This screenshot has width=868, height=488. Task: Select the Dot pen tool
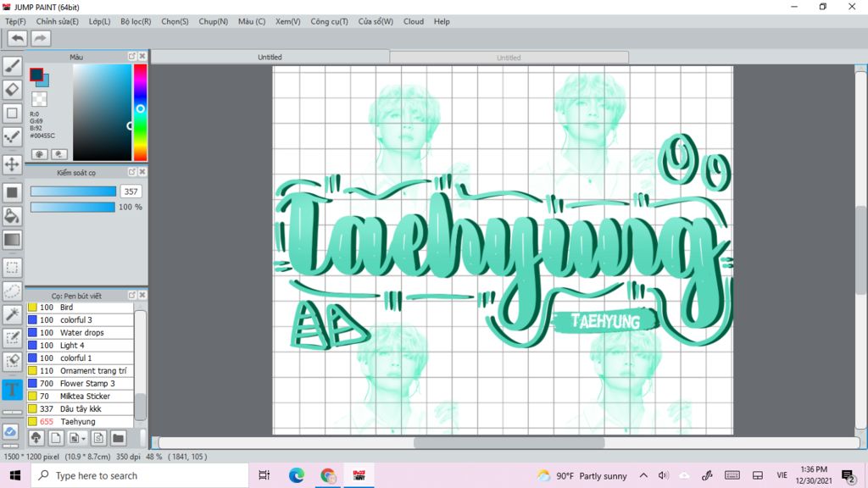12,136
